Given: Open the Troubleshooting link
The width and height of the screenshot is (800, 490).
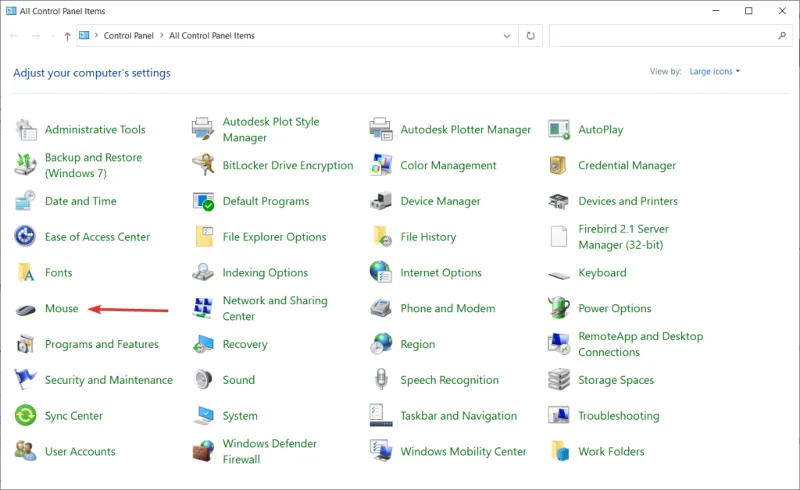Looking at the screenshot, I should 619,415.
